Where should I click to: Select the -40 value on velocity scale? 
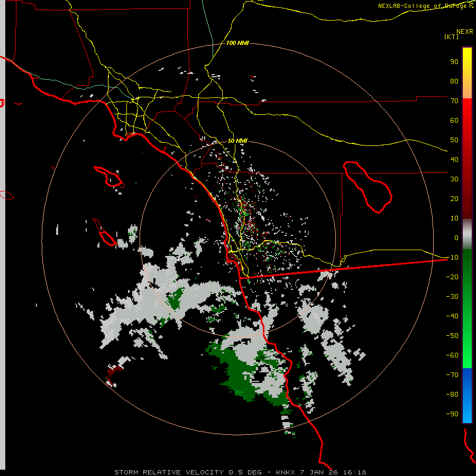tap(452, 316)
